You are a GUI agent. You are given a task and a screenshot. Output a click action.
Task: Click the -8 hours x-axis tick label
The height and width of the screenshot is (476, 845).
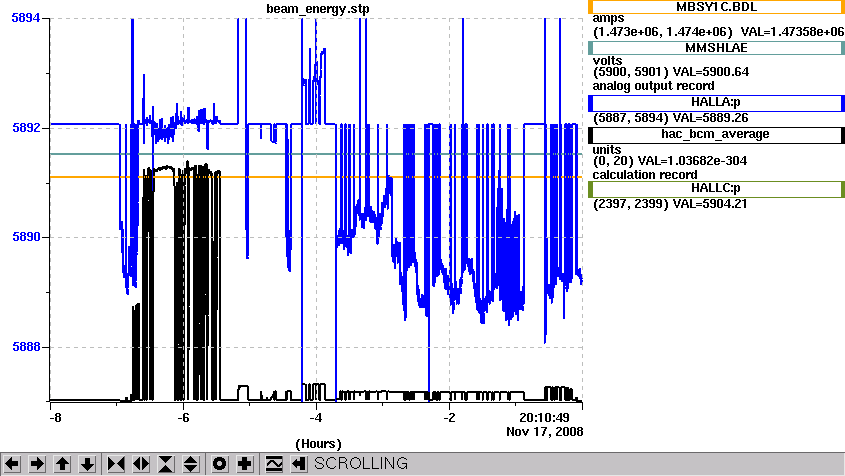(x=55, y=418)
